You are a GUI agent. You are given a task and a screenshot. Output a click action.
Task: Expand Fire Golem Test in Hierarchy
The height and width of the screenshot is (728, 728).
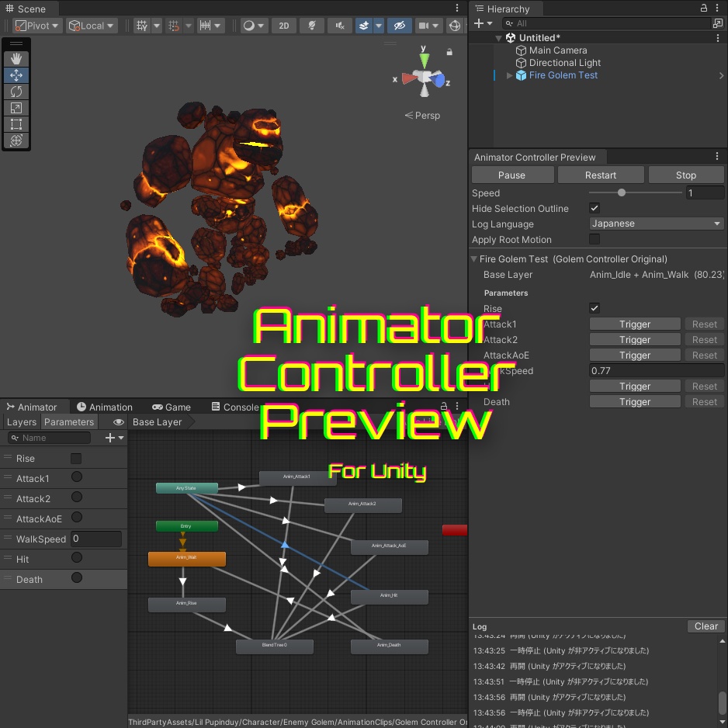click(509, 75)
